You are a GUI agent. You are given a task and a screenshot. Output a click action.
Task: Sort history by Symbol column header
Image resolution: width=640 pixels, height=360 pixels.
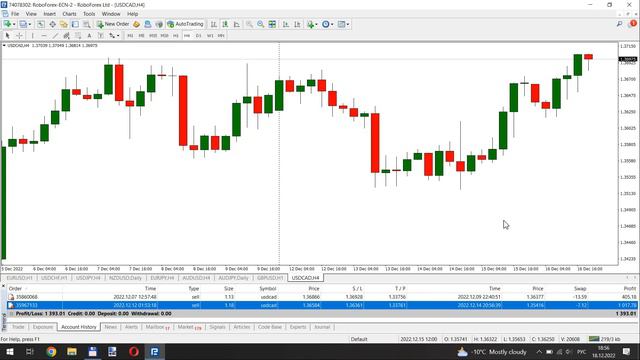point(268,289)
